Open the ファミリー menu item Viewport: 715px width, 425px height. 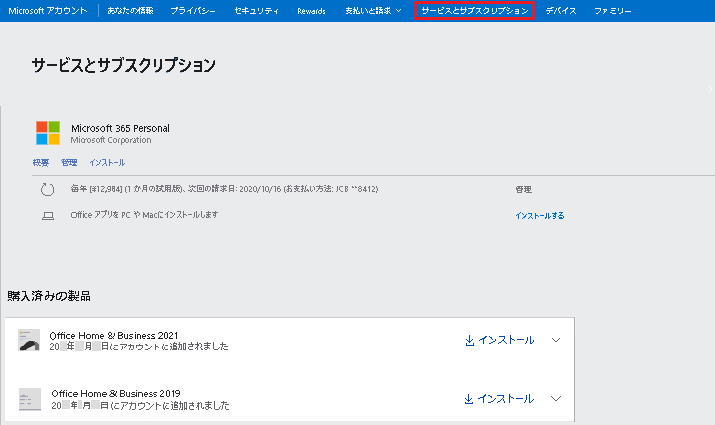click(x=612, y=10)
